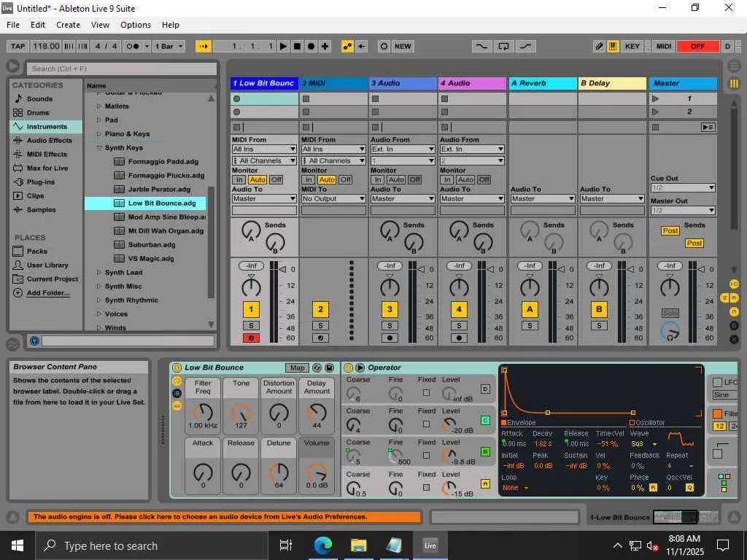Toggle the Automation Arm icon

347,46
